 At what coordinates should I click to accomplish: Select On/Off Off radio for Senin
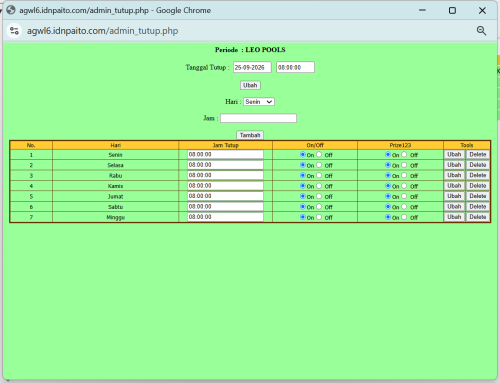click(x=319, y=154)
